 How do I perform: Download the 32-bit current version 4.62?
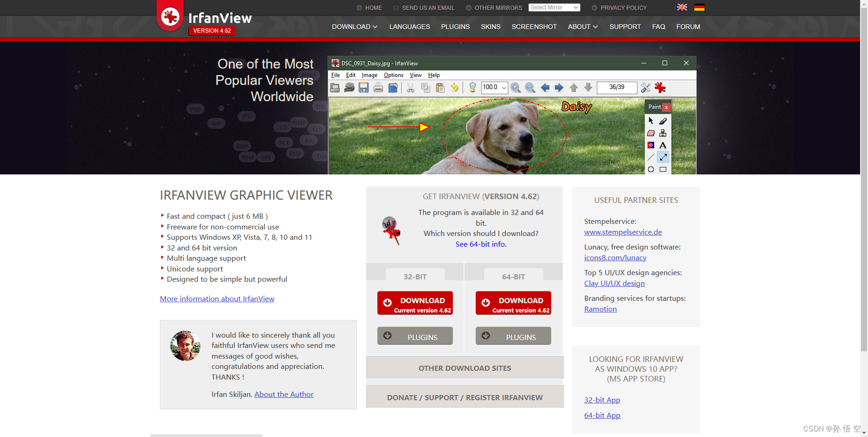pos(415,303)
